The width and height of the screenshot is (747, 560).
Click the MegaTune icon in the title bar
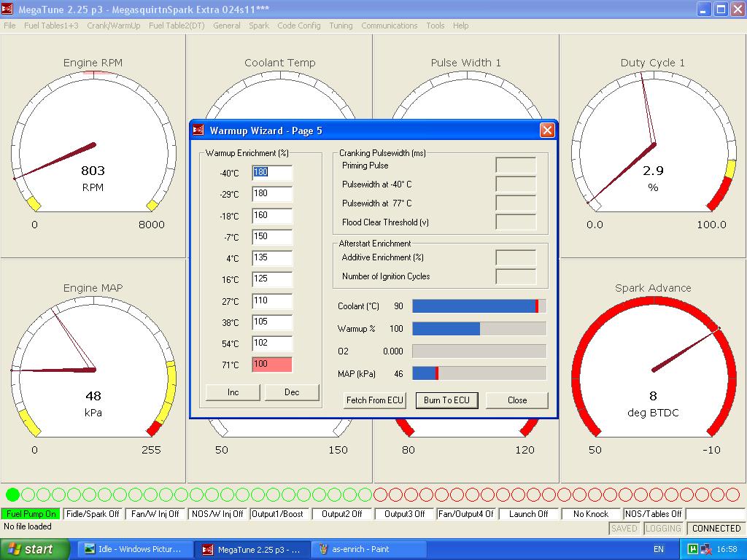pyautogui.click(x=8, y=9)
